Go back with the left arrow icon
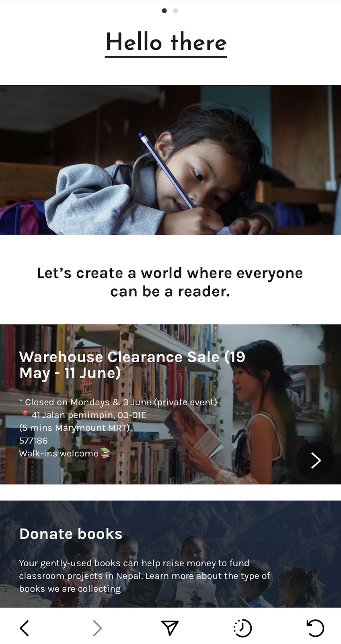Viewport: 341px width, 644px height. pos(25,628)
